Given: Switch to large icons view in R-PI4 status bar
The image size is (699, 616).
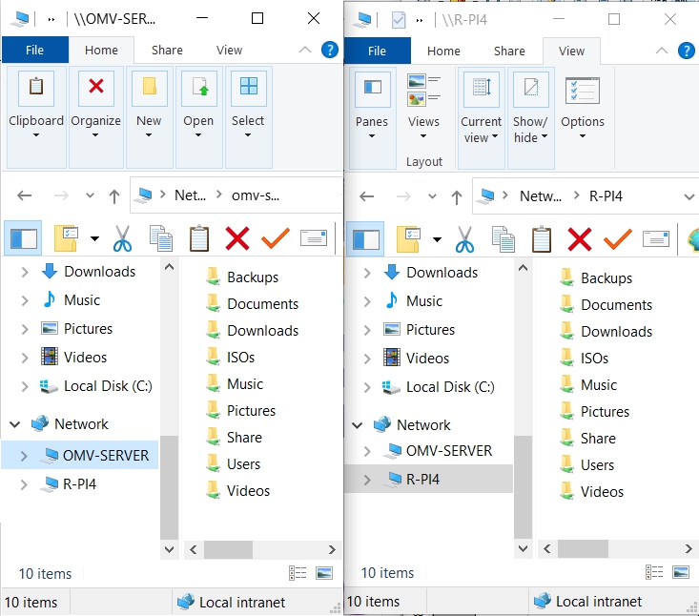Looking at the screenshot, I should (679, 573).
